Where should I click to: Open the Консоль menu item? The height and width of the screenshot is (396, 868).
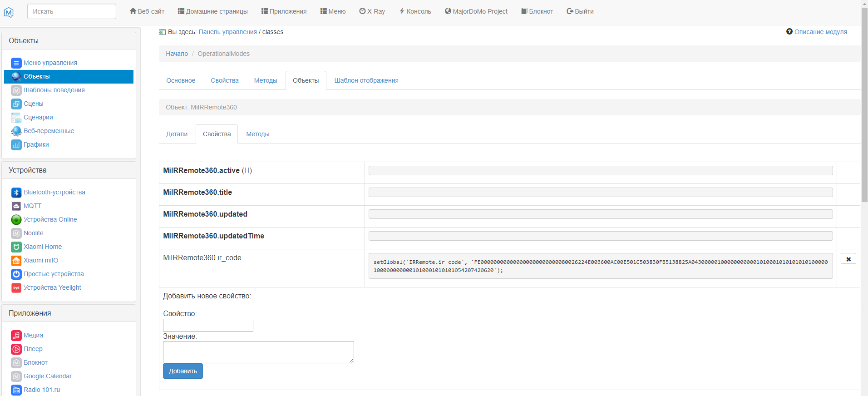pos(415,11)
